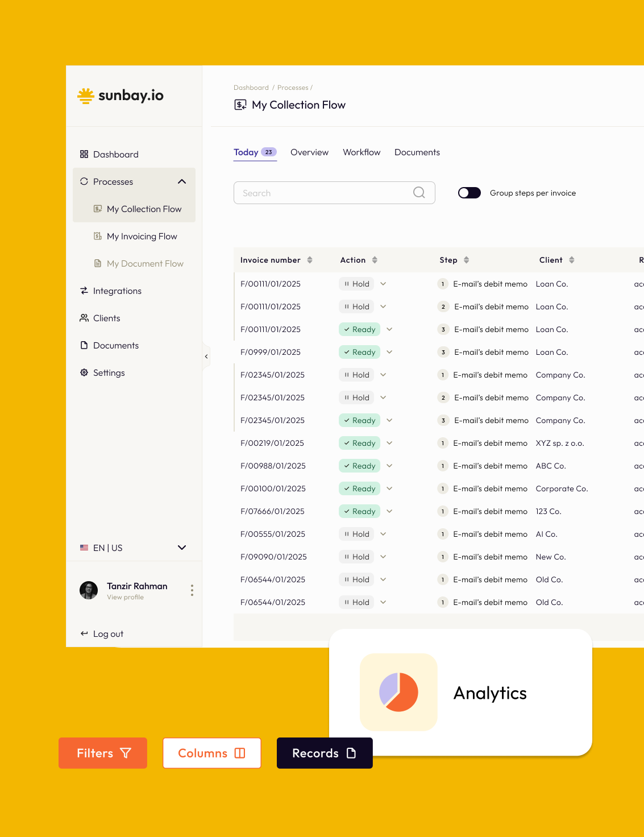644x837 pixels.
Task: Focus the Search input field
Action: [x=334, y=193]
